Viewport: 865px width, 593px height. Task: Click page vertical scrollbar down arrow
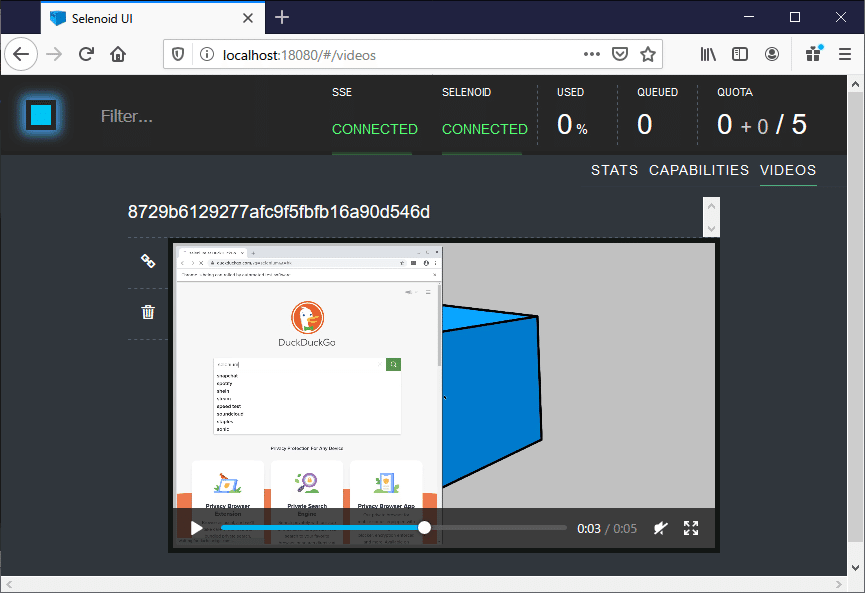[x=855, y=568]
